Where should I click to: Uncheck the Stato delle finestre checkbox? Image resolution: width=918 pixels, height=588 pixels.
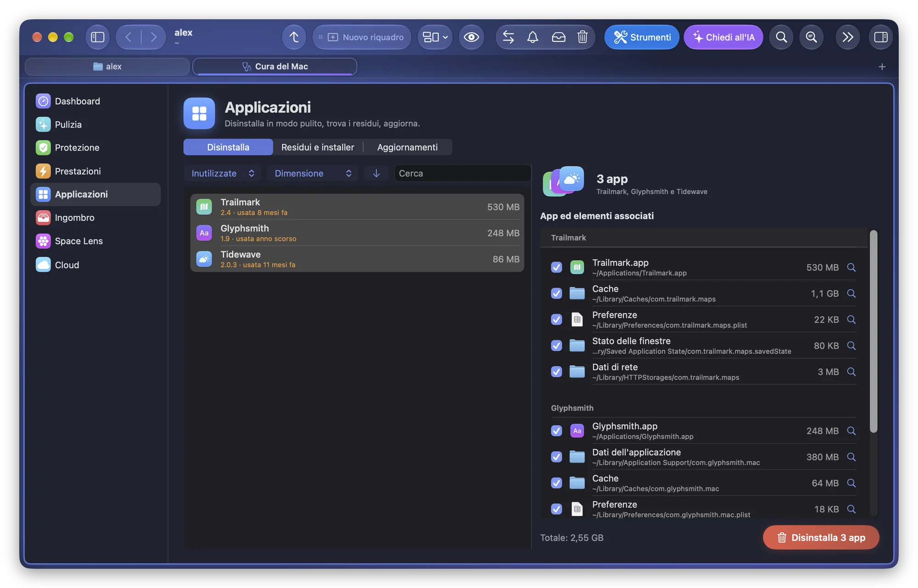tap(556, 345)
